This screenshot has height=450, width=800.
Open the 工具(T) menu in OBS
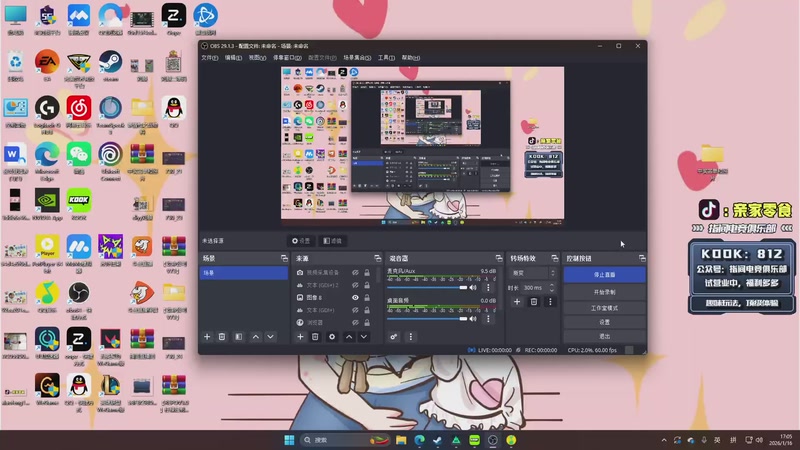[x=386, y=58]
